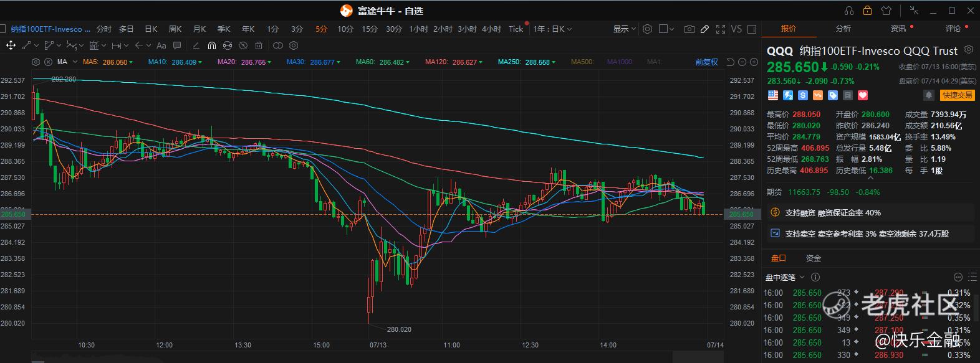Toggle continuous drawing link mode
Screen dimensions: 980x363
point(228,45)
